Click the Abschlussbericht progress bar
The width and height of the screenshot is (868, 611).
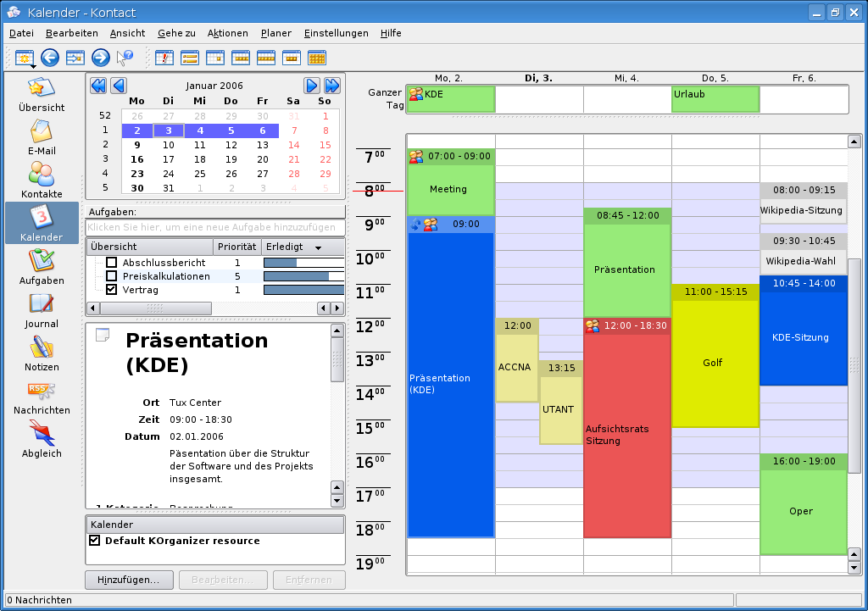303,263
